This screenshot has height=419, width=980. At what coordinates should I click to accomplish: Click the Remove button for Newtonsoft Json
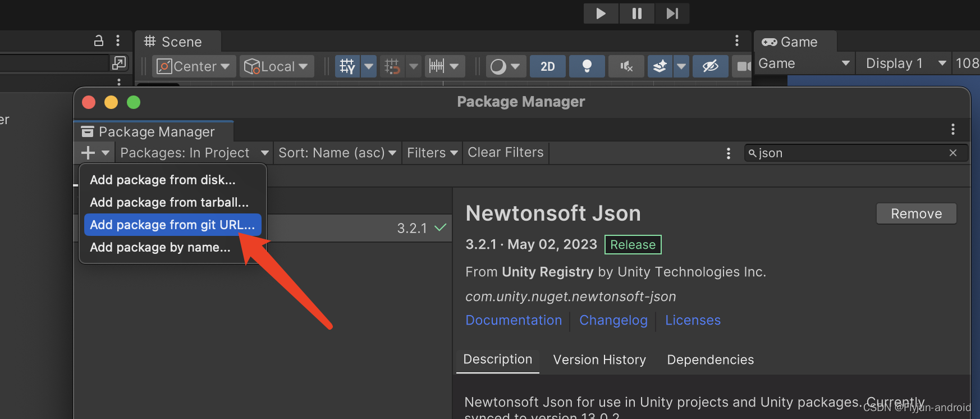tap(916, 213)
